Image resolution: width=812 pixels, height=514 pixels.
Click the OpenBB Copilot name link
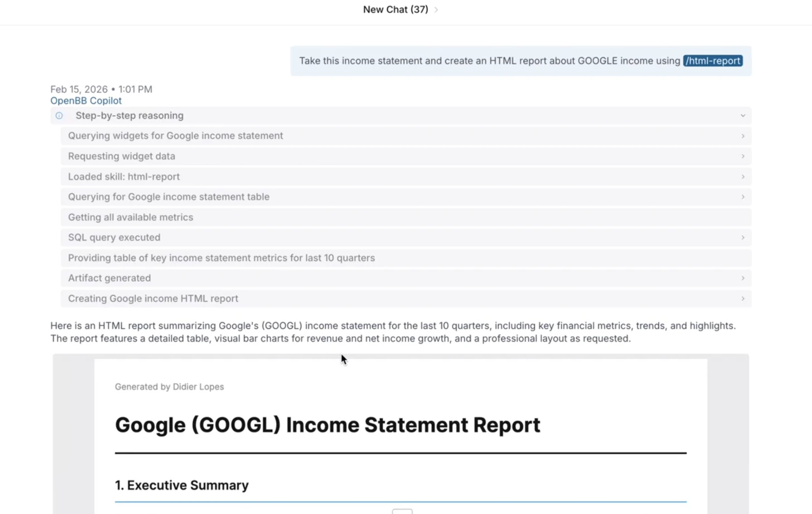(x=86, y=101)
